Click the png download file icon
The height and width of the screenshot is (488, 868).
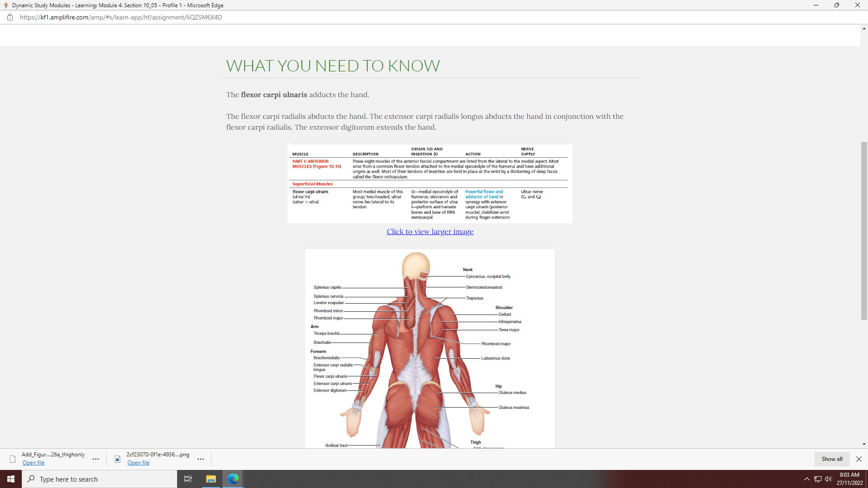(118, 459)
